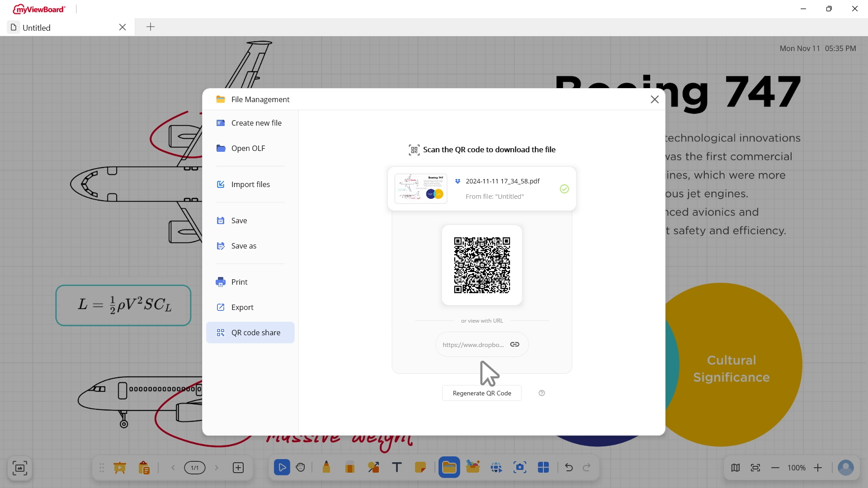Click the QR code image

pos(482,265)
